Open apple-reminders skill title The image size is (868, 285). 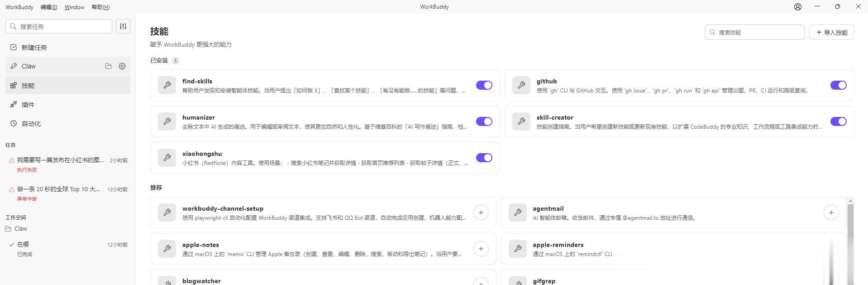[558, 245]
